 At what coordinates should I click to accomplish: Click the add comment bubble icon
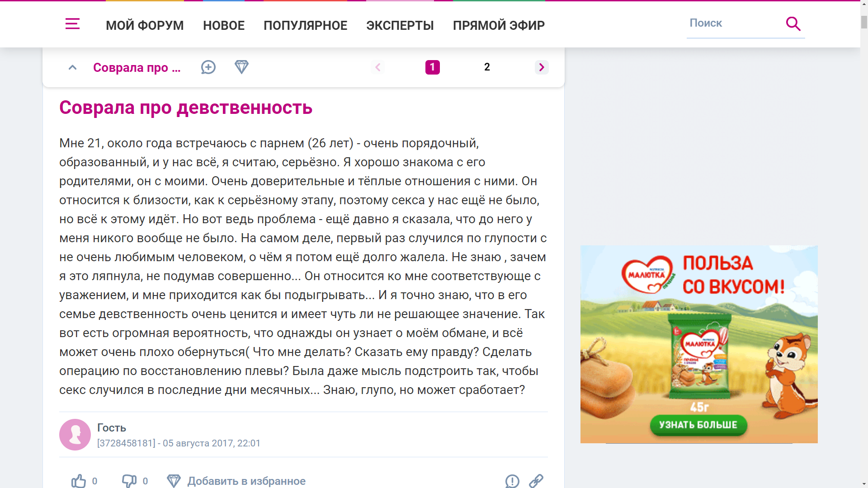pyautogui.click(x=208, y=67)
